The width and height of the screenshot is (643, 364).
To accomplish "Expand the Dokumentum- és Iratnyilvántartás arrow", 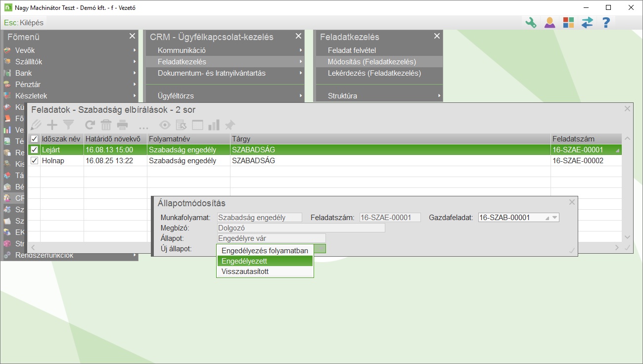I will click(x=301, y=73).
